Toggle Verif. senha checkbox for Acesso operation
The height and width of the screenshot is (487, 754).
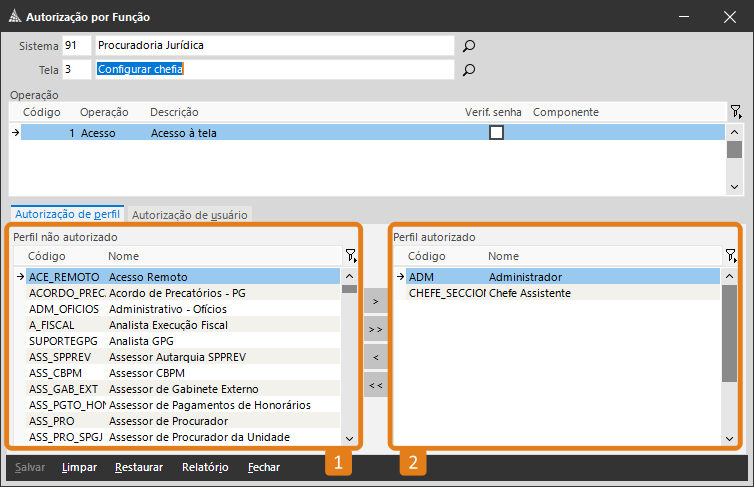point(496,132)
